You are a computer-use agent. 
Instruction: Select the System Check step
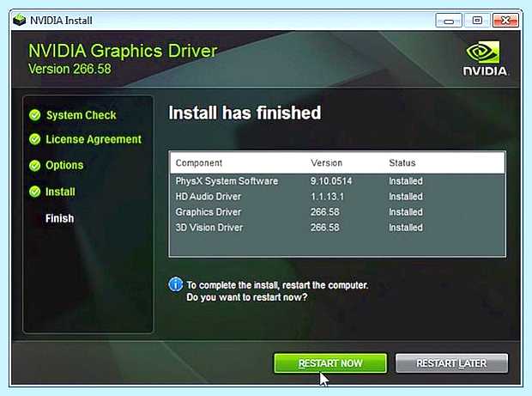tap(82, 115)
